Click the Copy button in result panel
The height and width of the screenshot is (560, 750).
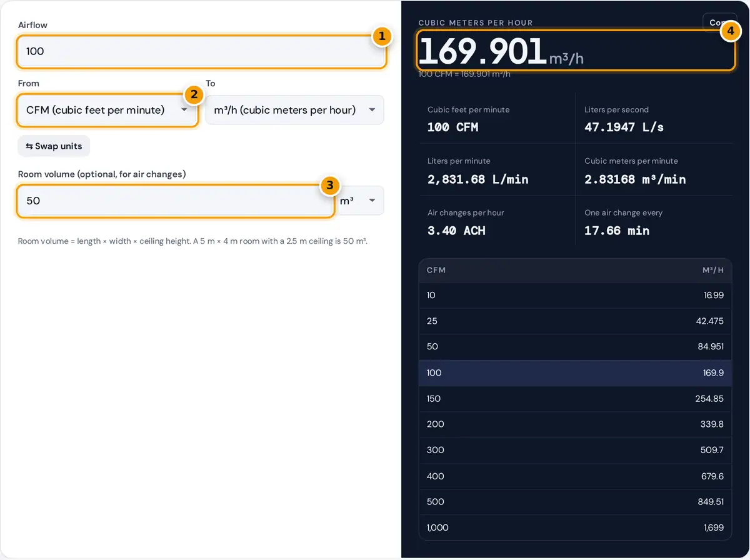719,22
